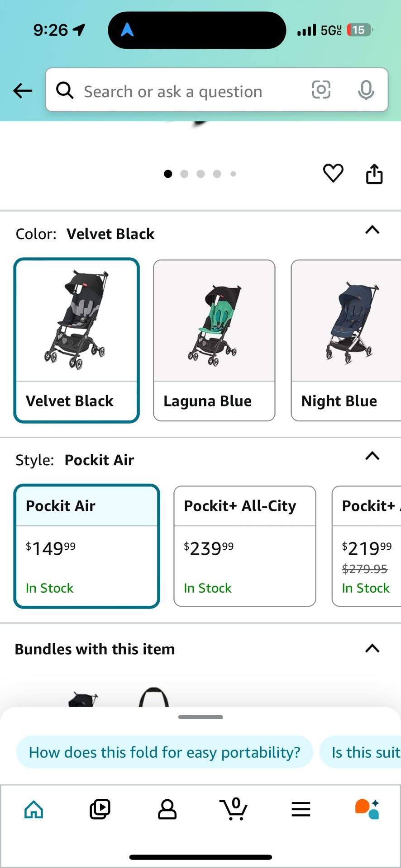Screen dimensions: 401x868
Task: Add item to wishlist with heart icon
Action: (333, 173)
